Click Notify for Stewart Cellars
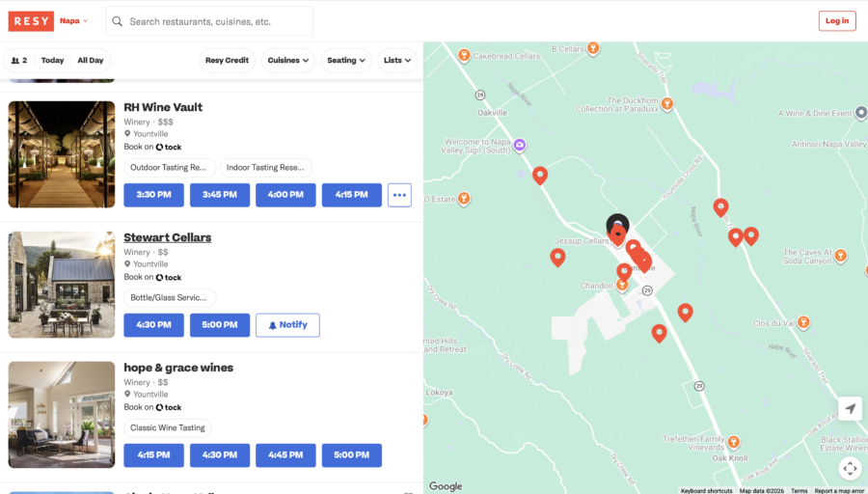Screen dimensions: 868x494 287,325
